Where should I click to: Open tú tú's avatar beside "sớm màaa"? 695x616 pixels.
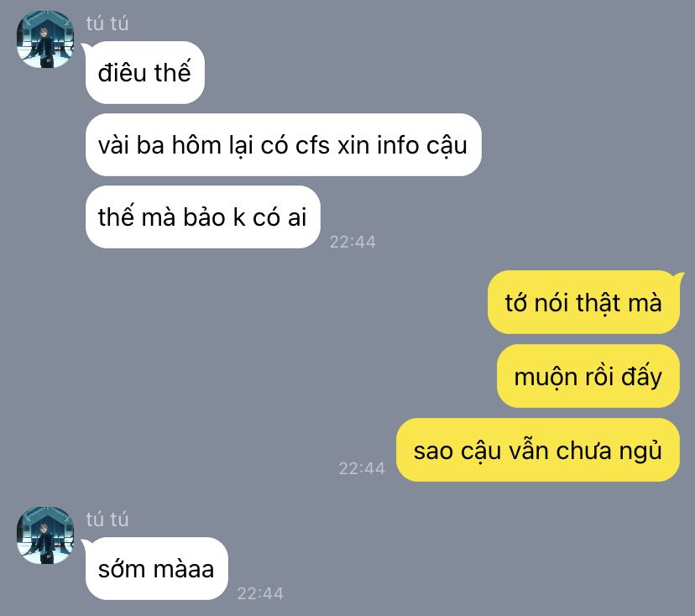click(45, 535)
